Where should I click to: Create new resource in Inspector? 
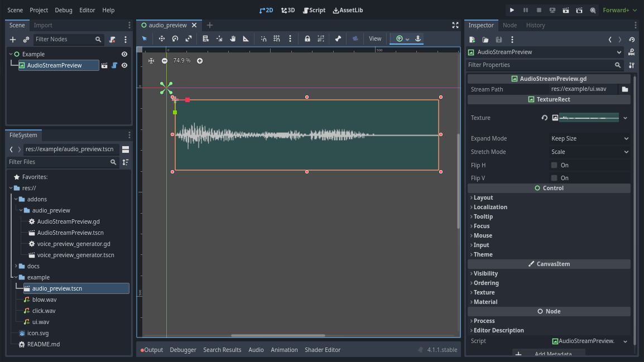[x=472, y=40]
